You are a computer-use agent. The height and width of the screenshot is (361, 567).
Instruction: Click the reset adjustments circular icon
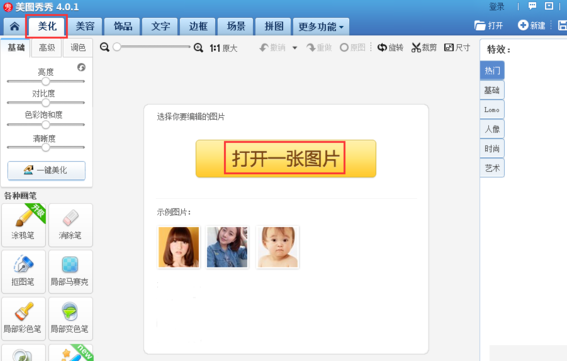81,67
